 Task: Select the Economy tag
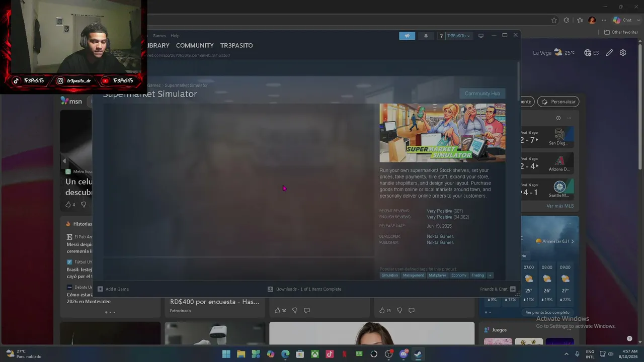[x=459, y=276]
